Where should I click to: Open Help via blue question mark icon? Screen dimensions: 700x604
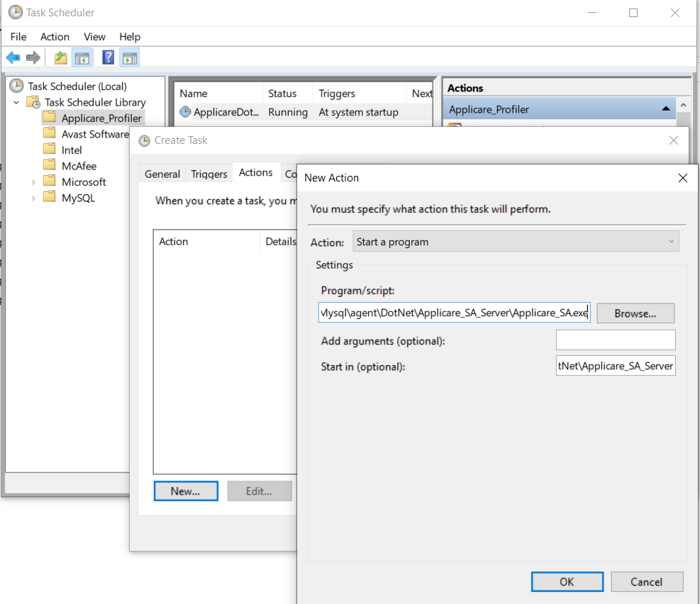point(108,57)
